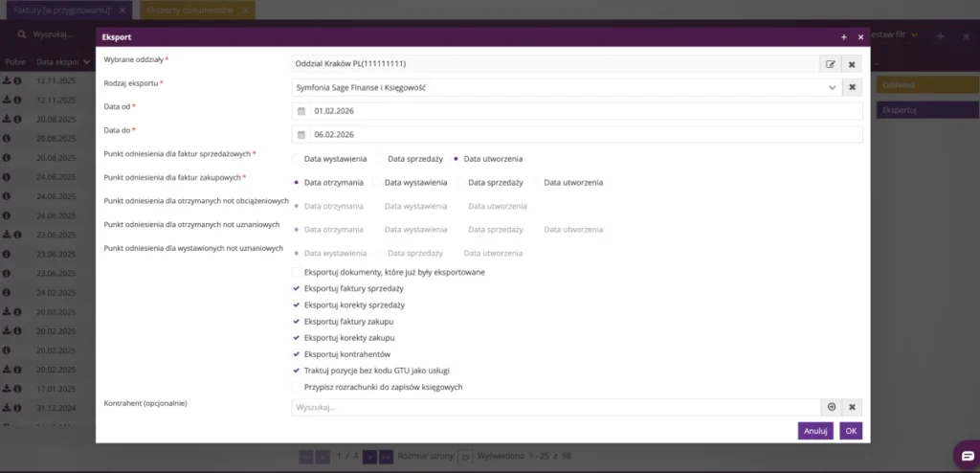Toggle Traktuj pozycje bez kodu GTU jako usługi

297,371
